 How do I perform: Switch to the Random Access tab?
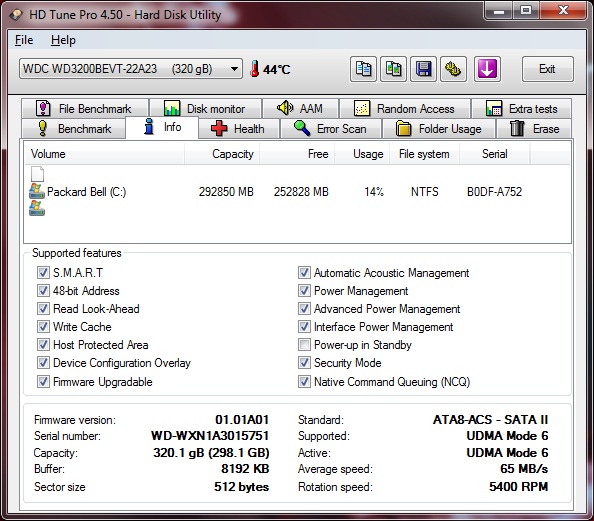[x=405, y=109]
